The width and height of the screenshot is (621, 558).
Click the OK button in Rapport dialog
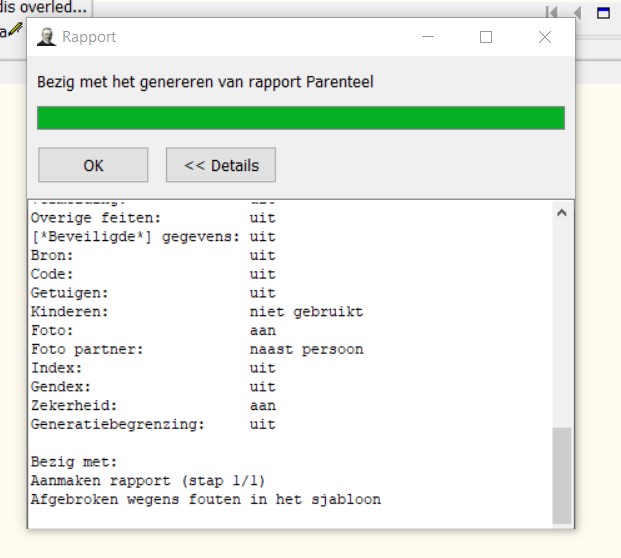click(93, 165)
